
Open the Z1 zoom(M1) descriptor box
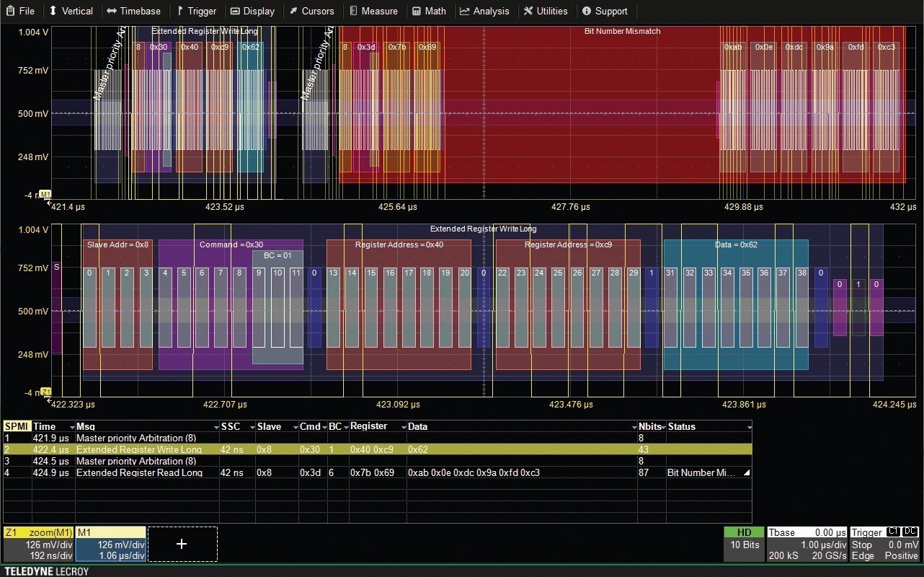coord(38,544)
